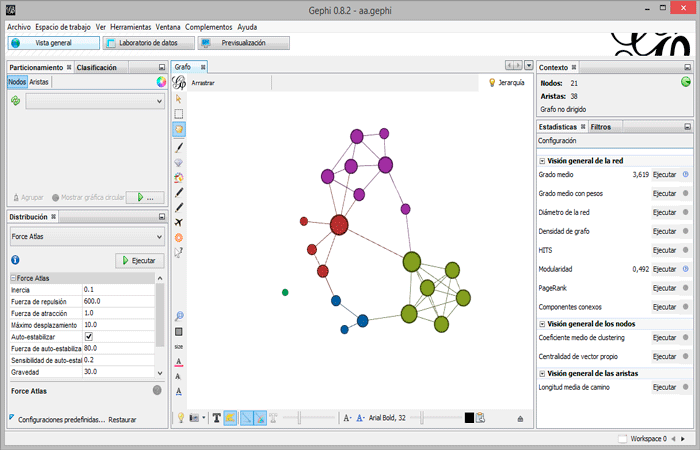Open the Complementos menu
Viewport: 700px width, 450px height.
tap(208, 27)
